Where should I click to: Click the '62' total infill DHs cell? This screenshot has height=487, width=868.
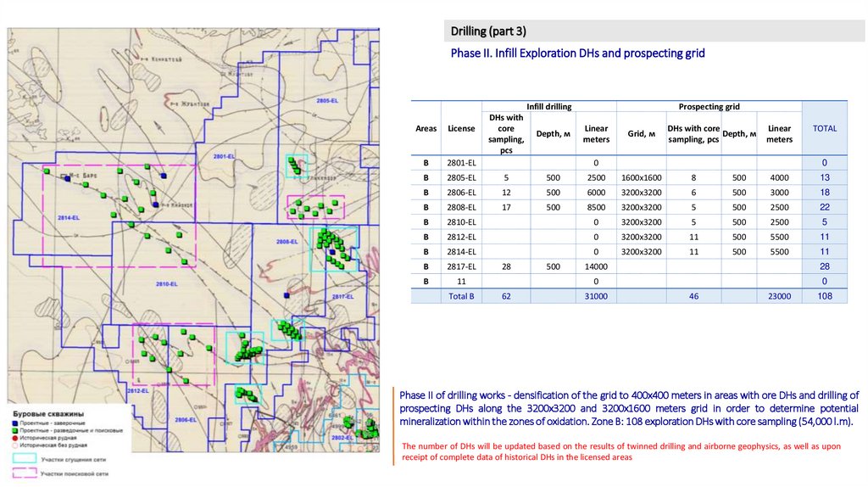coord(506,296)
